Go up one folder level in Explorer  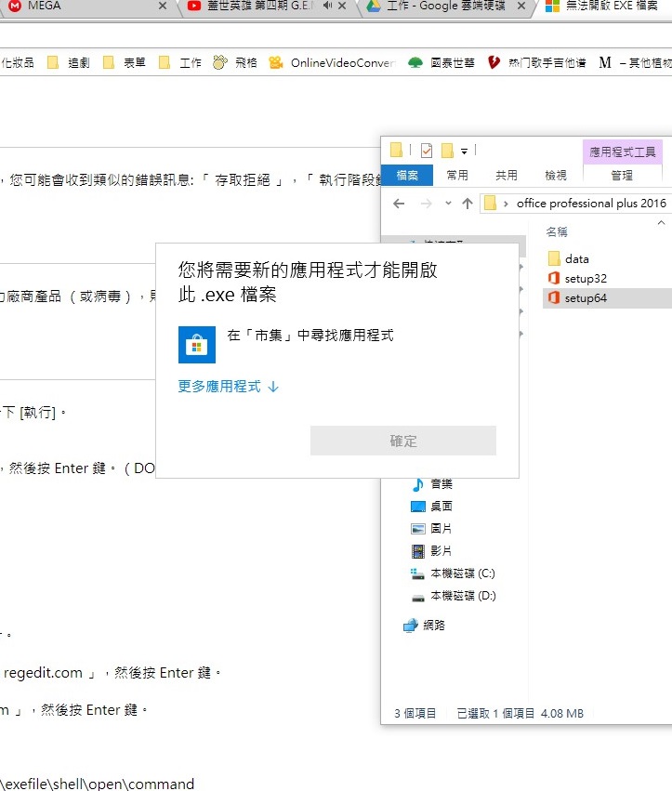(x=468, y=204)
